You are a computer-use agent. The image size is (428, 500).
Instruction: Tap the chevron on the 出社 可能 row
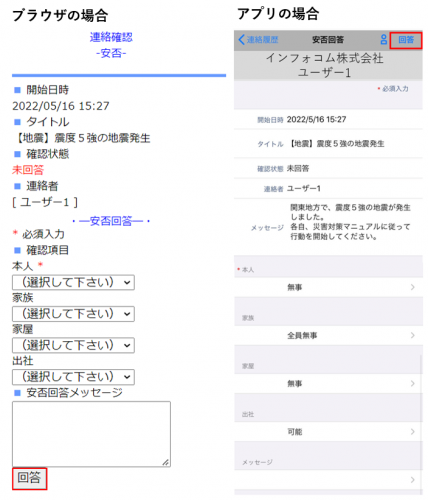(x=413, y=432)
